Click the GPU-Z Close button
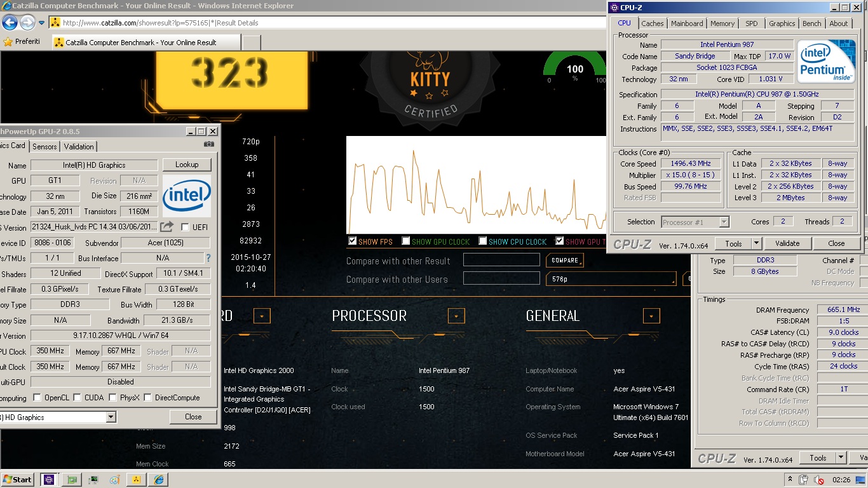868x488 pixels. coord(193,417)
